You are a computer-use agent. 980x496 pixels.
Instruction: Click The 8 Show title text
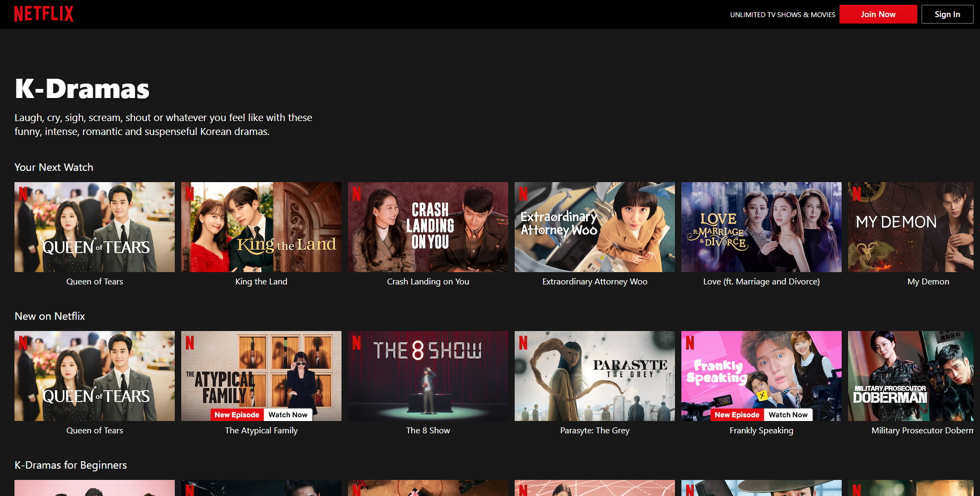point(428,431)
